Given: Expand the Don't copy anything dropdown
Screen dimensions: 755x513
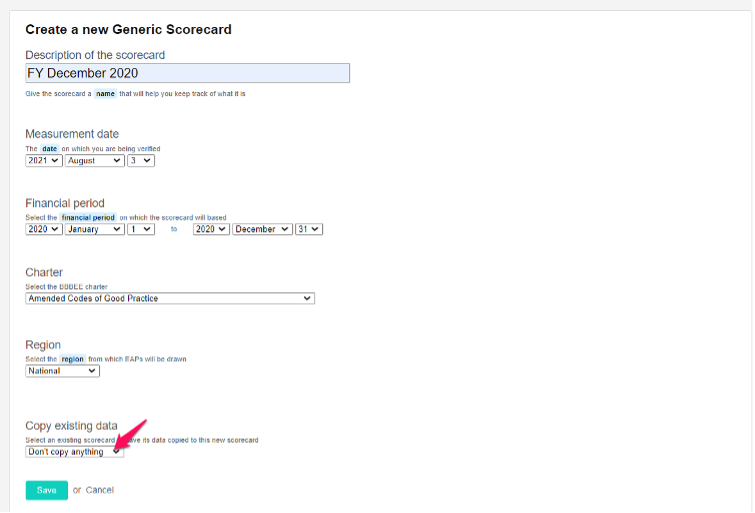Looking at the screenshot, I should (75, 452).
